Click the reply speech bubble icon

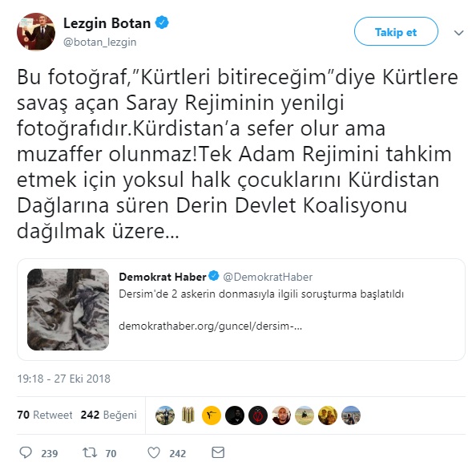coord(26,452)
